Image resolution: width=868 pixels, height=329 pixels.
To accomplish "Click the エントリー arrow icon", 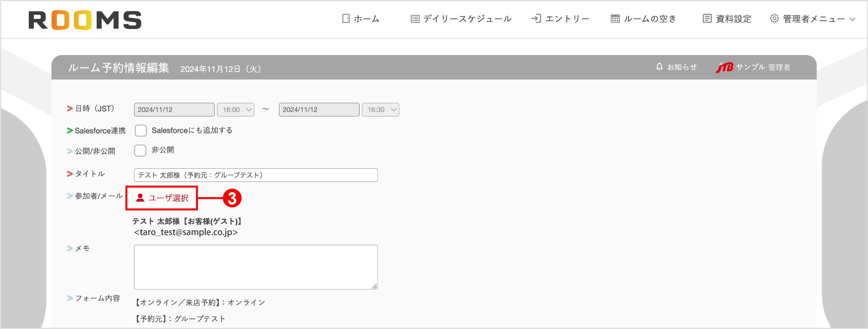I will [x=536, y=19].
